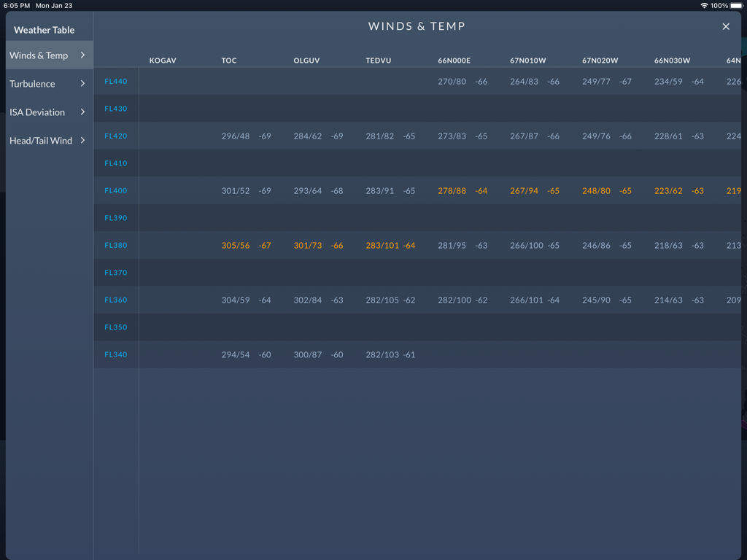Viewport: 747px width, 560px height.
Task: Select flight level FL440 row label
Action: pyautogui.click(x=115, y=81)
